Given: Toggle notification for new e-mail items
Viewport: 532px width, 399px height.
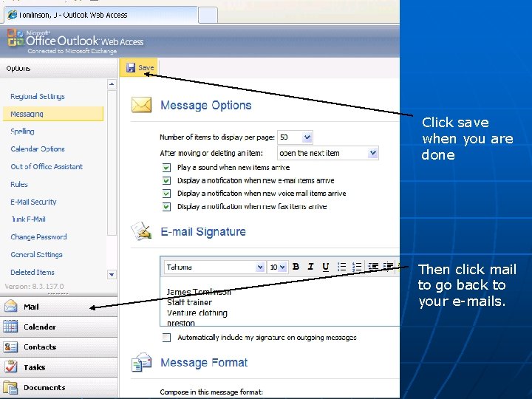Looking at the screenshot, I should (x=166, y=180).
